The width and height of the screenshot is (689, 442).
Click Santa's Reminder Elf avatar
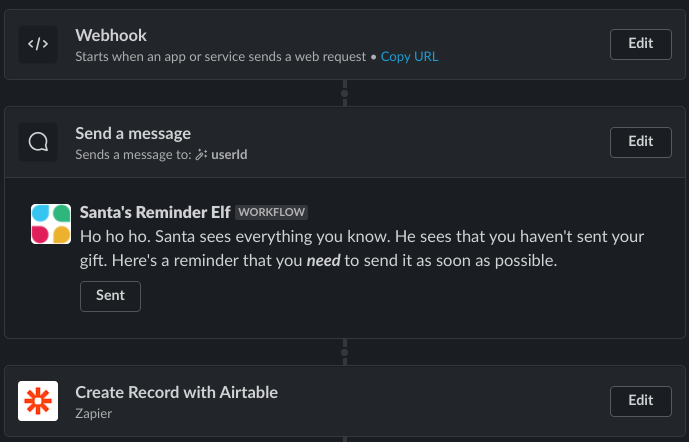click(x=51, y=224)
